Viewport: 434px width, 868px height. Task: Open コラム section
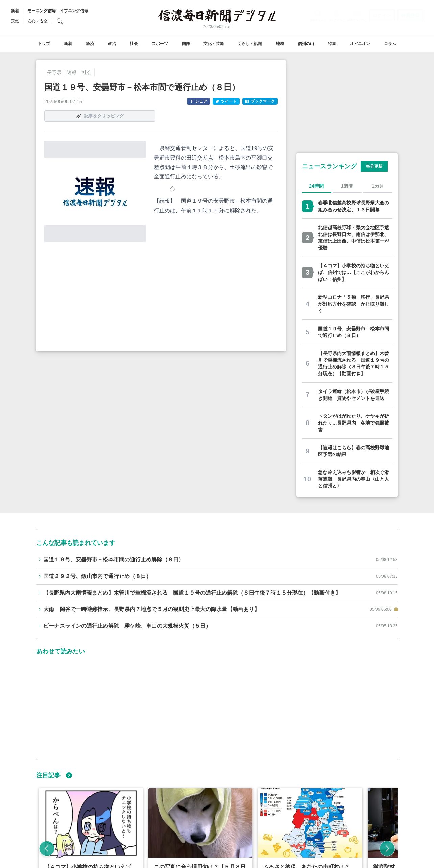(390, 44)
